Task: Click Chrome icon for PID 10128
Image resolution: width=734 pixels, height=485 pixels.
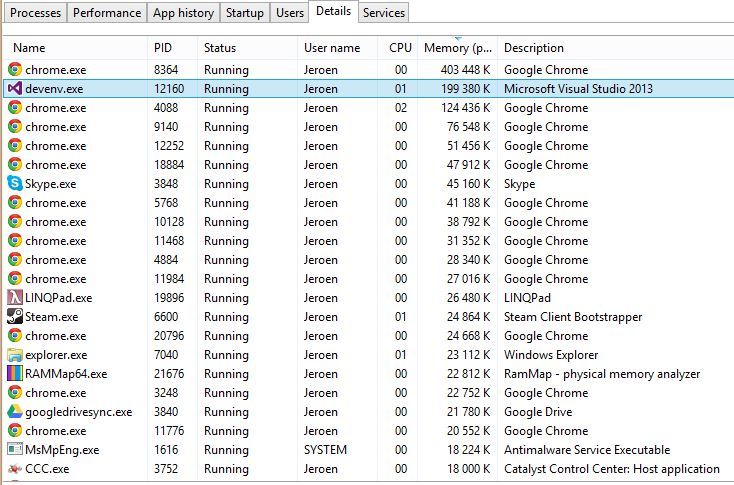Action: [15, 221]
